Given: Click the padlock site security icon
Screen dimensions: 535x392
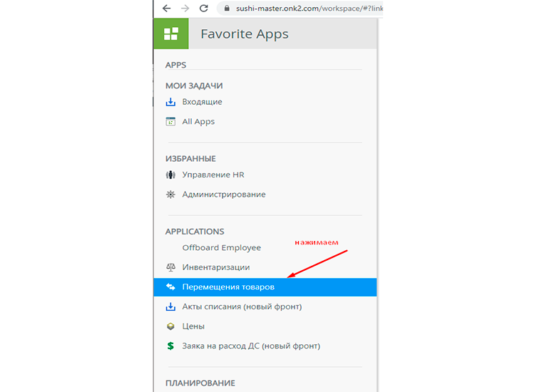Looking at the screenshot, I should tap(227, 8).
